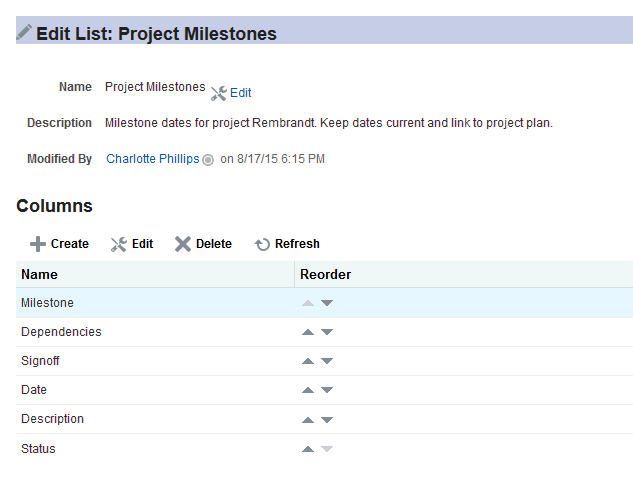Click the Delete X icon
Screen dimensions: 633x492
pyautogui.click(x=183, y=244)
